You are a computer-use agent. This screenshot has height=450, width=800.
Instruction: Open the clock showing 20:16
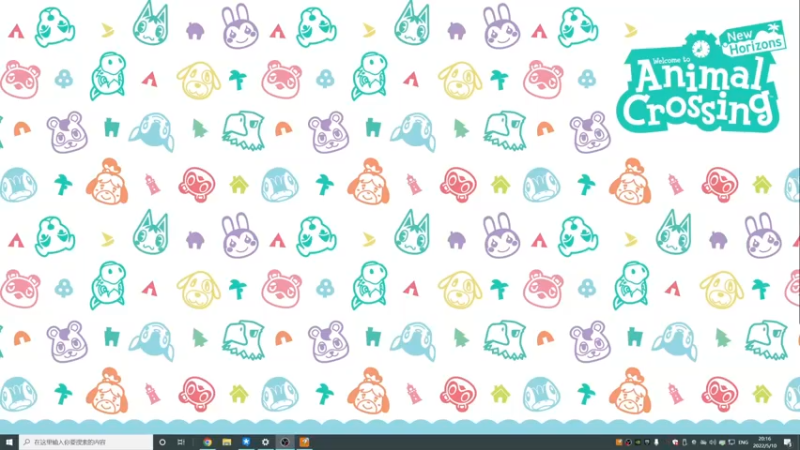pyautogui.click(x=765, y=442)
